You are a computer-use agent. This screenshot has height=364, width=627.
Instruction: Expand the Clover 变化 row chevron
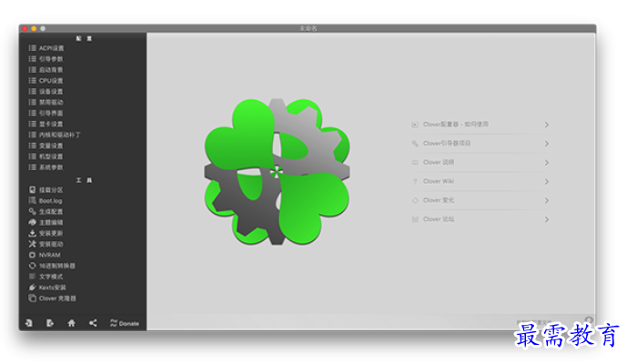(x=546, y=200)
